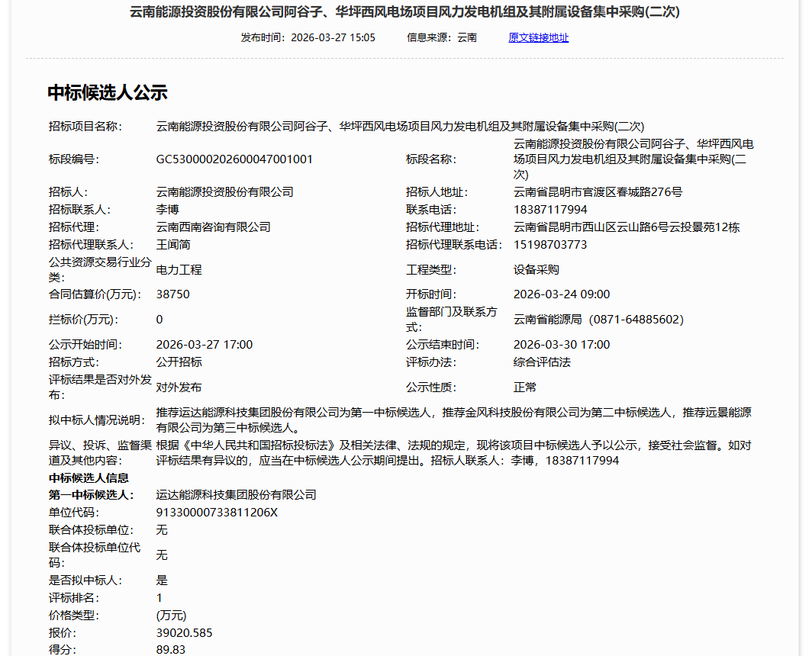Click the 招标项目名称 value text
The width and height of the screenshot is (812, 656).
(x=400, y=127)
